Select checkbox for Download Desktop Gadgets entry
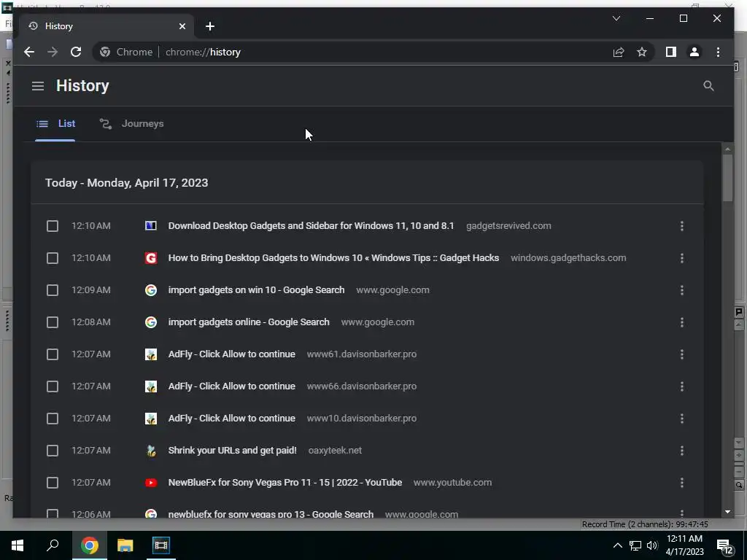The image size is (747, 560). 53,226
